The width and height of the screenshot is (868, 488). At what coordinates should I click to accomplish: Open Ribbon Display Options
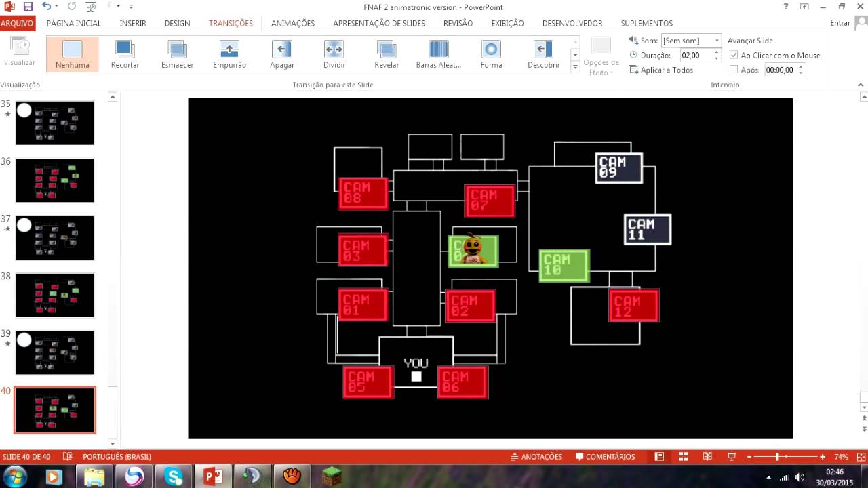[804, 6]
